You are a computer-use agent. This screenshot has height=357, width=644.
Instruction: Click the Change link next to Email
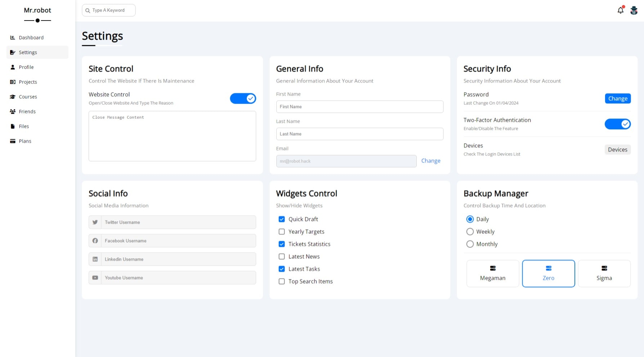tap(431, 161)
